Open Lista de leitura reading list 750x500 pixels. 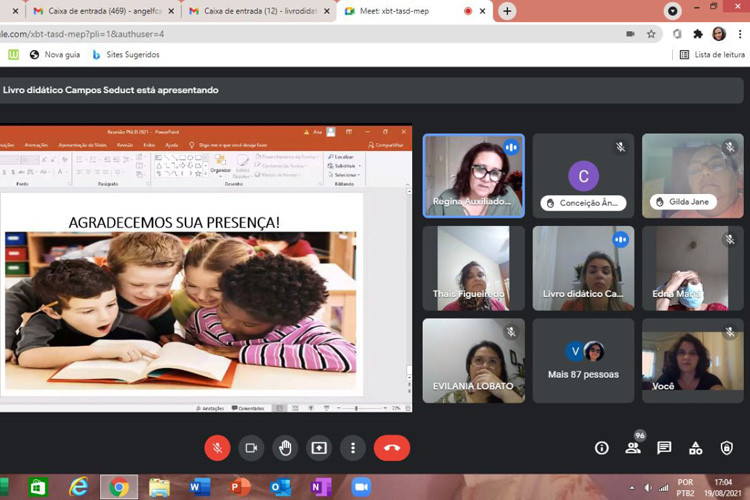click(x=712, y=55)
